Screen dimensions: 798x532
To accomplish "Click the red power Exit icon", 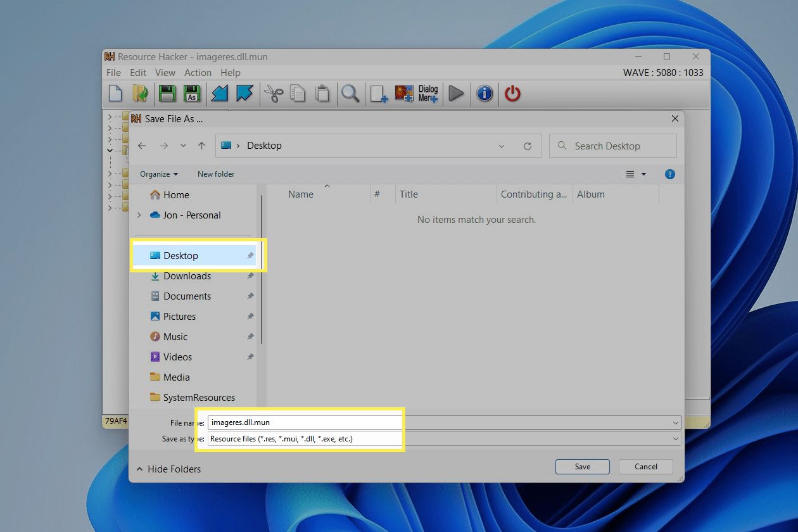I will point(512,94).
